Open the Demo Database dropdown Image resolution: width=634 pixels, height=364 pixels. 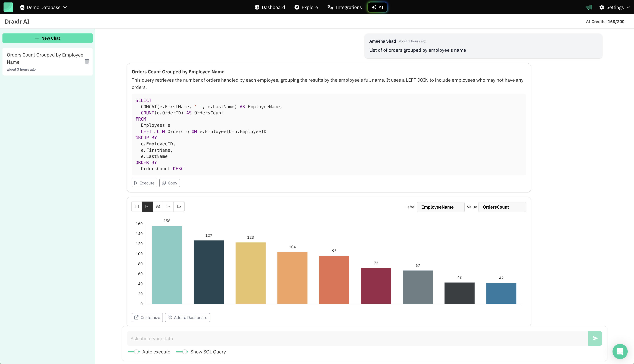click(43, 7)
